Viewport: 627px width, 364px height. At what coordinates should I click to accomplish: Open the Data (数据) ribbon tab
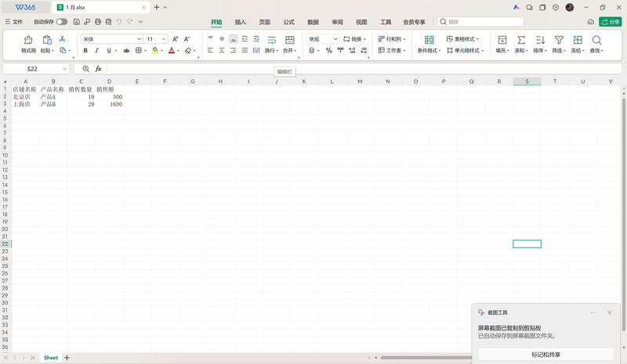click(x=313, y=22)
